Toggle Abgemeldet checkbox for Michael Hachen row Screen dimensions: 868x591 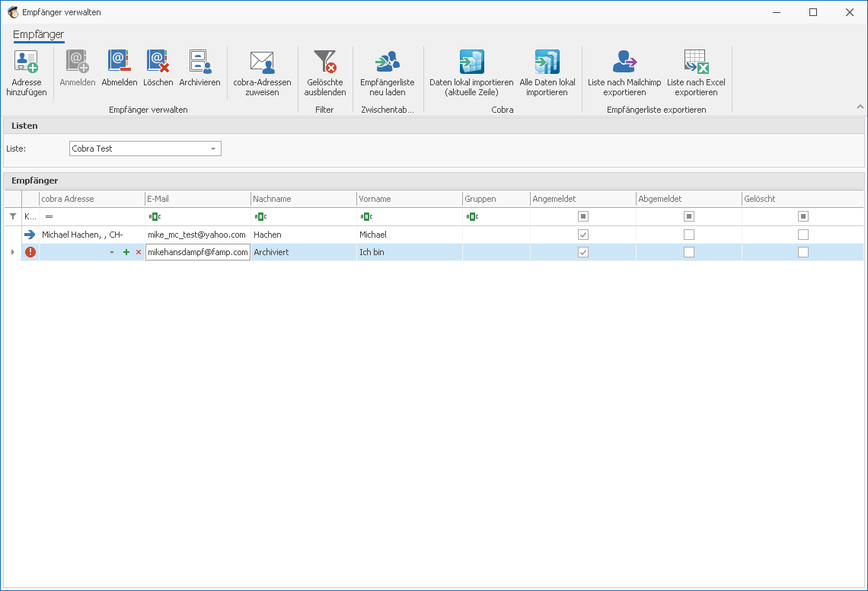point(689,235)
